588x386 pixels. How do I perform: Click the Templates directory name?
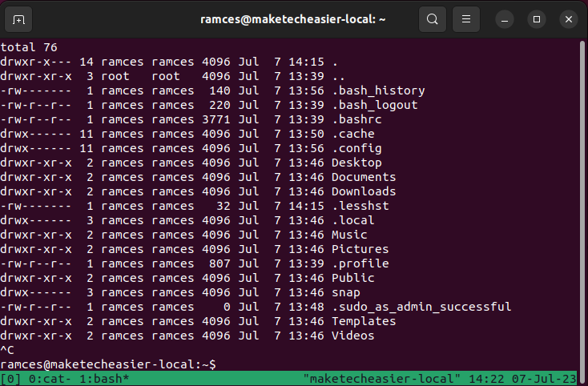click(x=364, y=322)
